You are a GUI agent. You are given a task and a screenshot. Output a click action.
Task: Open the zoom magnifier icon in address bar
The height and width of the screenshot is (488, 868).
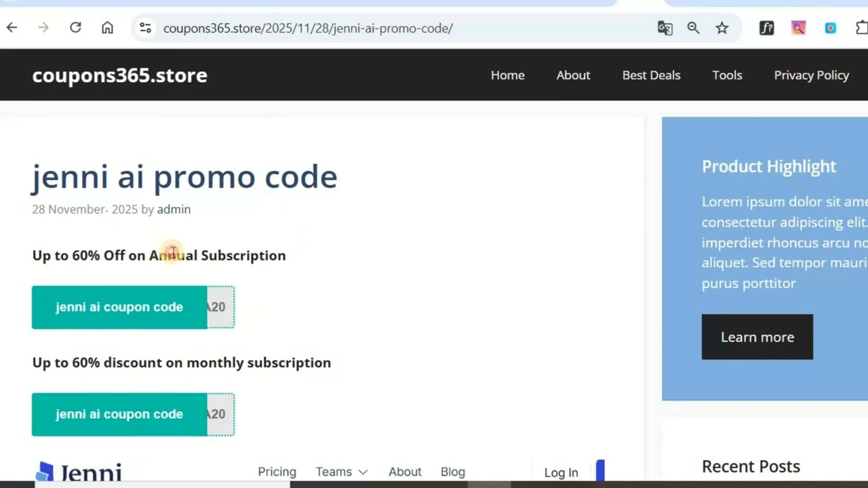coord(693,28)
